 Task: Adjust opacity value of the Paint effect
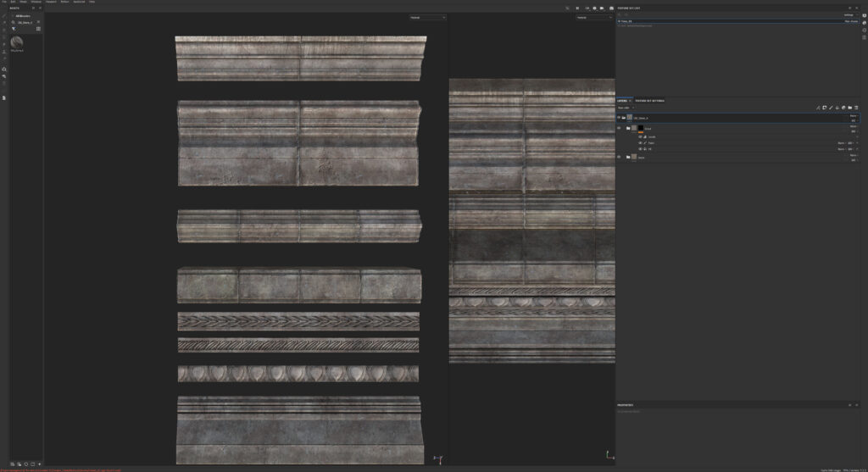pyautogui.click(x=851, y=142)
